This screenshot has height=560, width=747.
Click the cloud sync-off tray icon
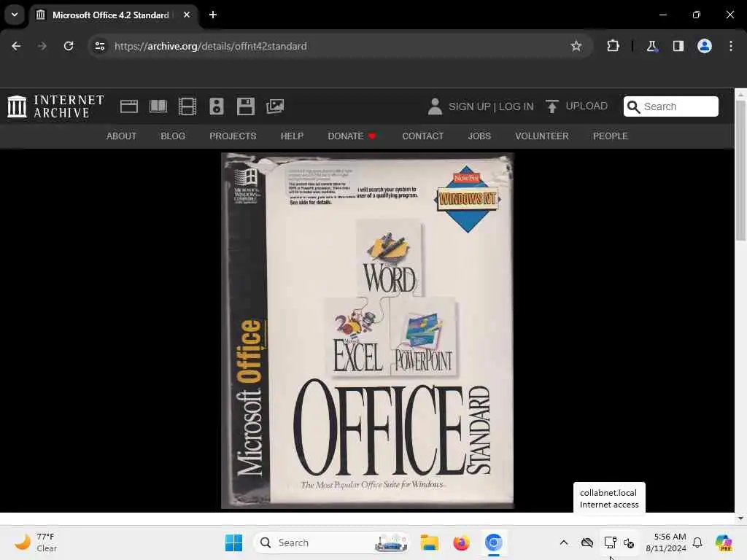click(587, 542)
